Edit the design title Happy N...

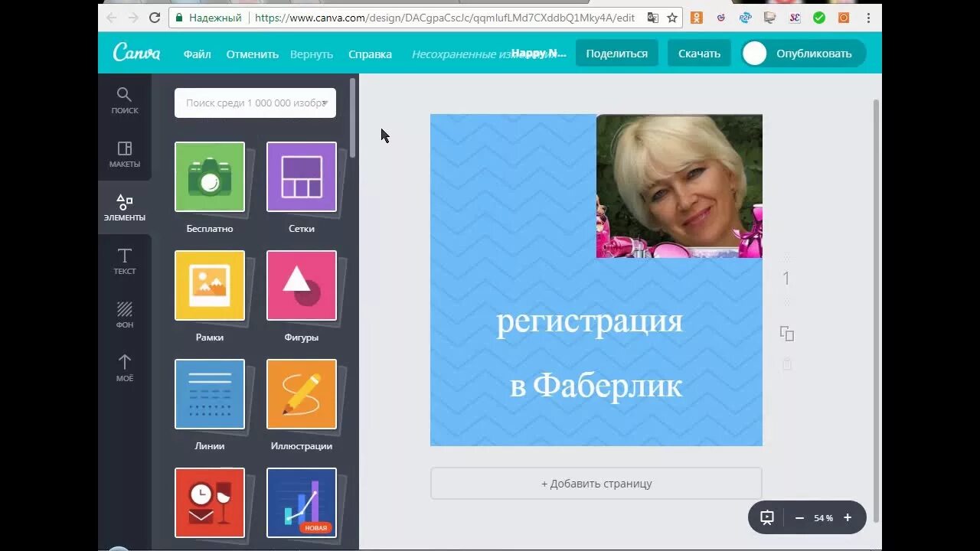point(539,53)
